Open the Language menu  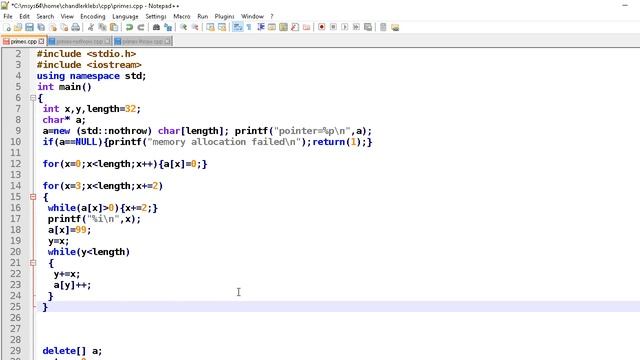(125, 16)
